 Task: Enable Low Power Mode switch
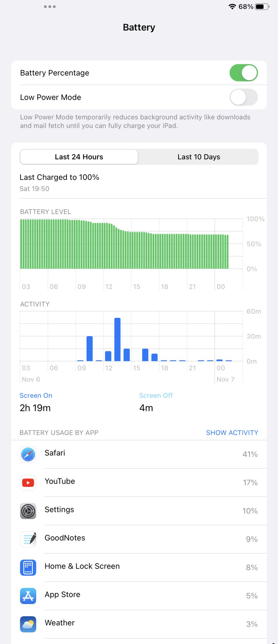[243, 97]
